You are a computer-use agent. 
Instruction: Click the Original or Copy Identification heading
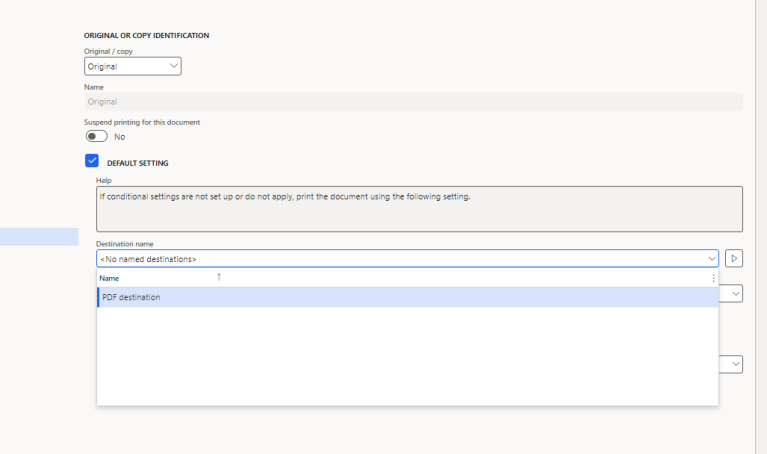click(146, 36)
